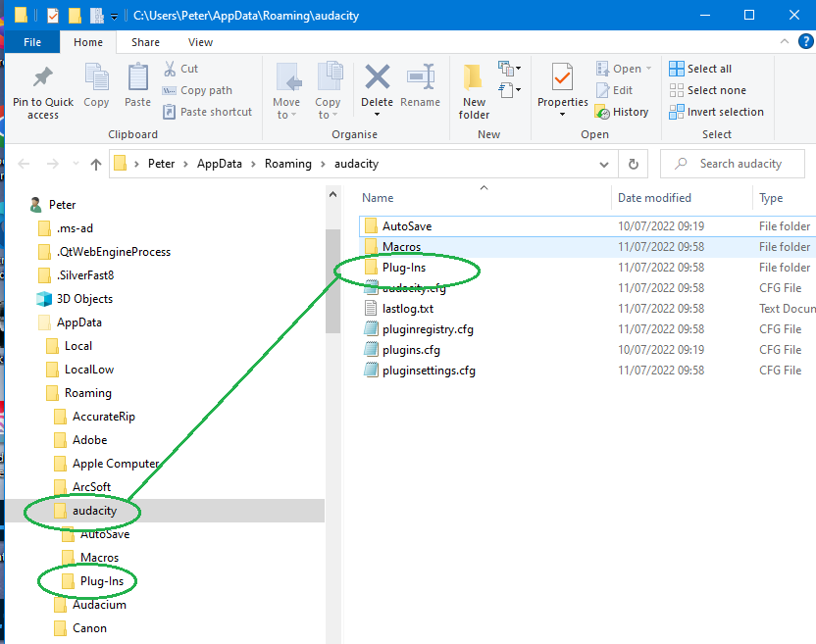Open the address bar history dropdown

coord(605,164)
